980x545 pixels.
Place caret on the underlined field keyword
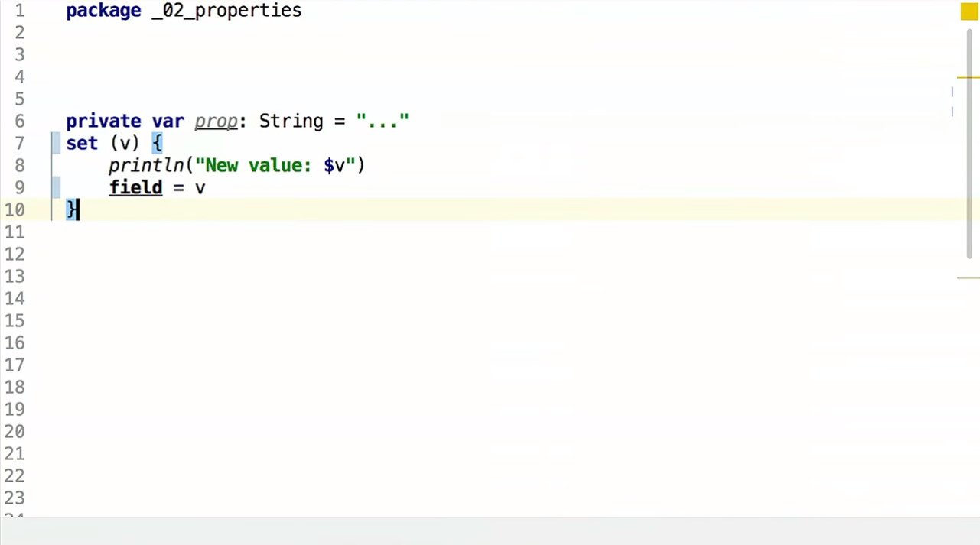pyautogui.click(x=135, y=187)
